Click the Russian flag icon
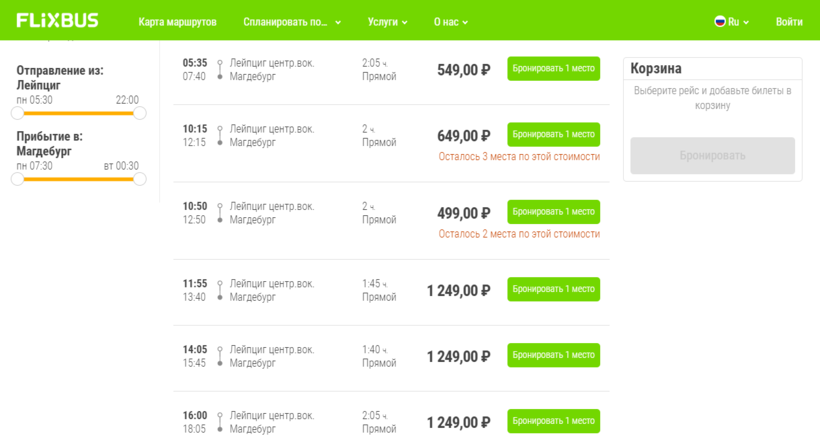 coord(719,21)
